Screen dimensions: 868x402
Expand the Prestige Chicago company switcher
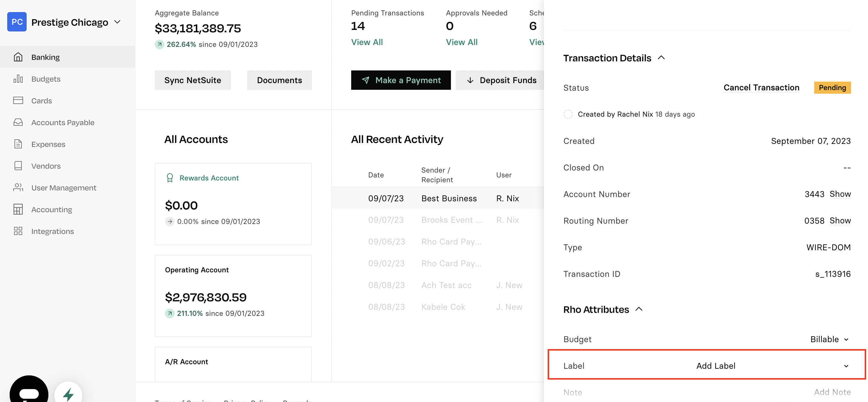click(x=117, y=22)
